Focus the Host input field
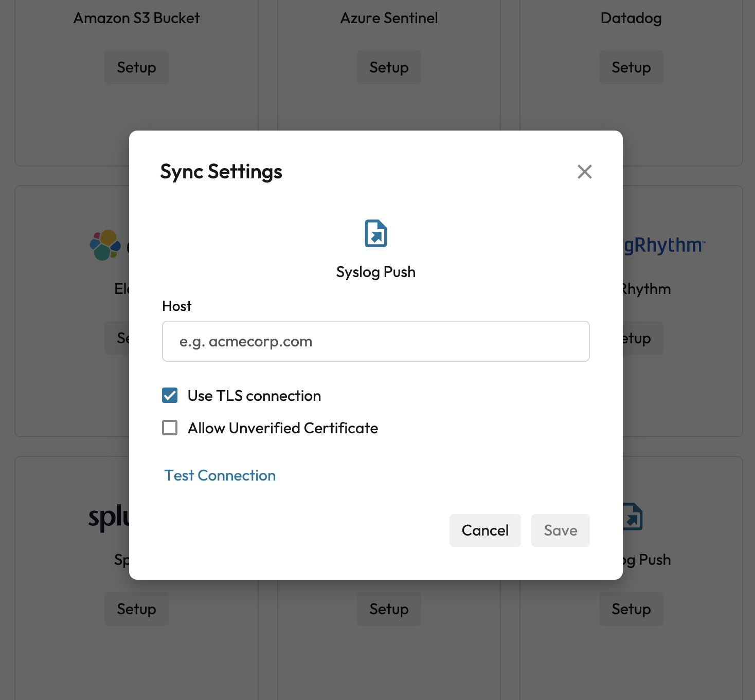The image size is (755, 700). (x=375, y=341)
